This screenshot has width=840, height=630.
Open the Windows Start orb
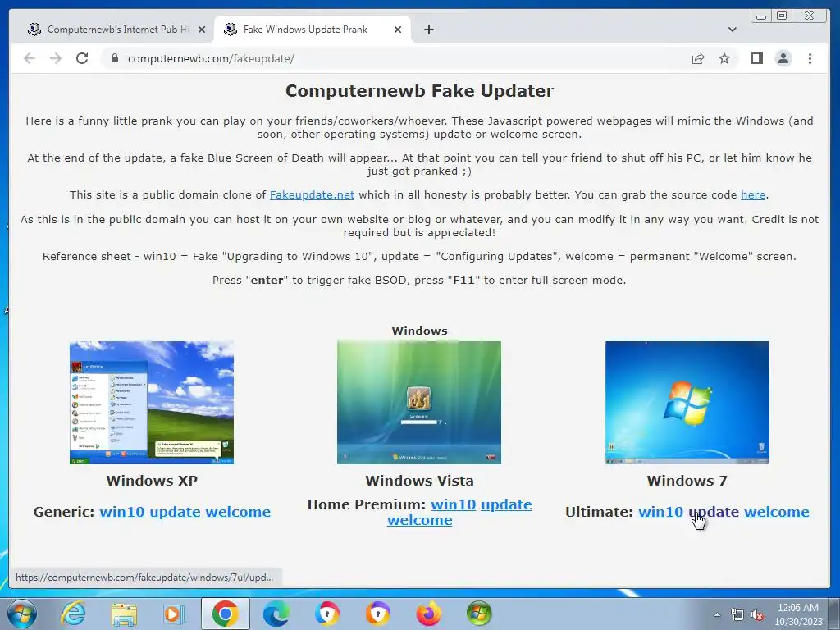[x=22, y=614]
